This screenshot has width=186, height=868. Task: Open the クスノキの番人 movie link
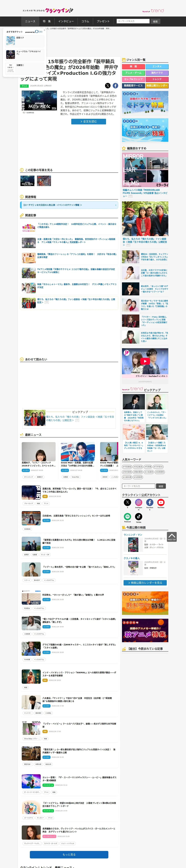132,558
